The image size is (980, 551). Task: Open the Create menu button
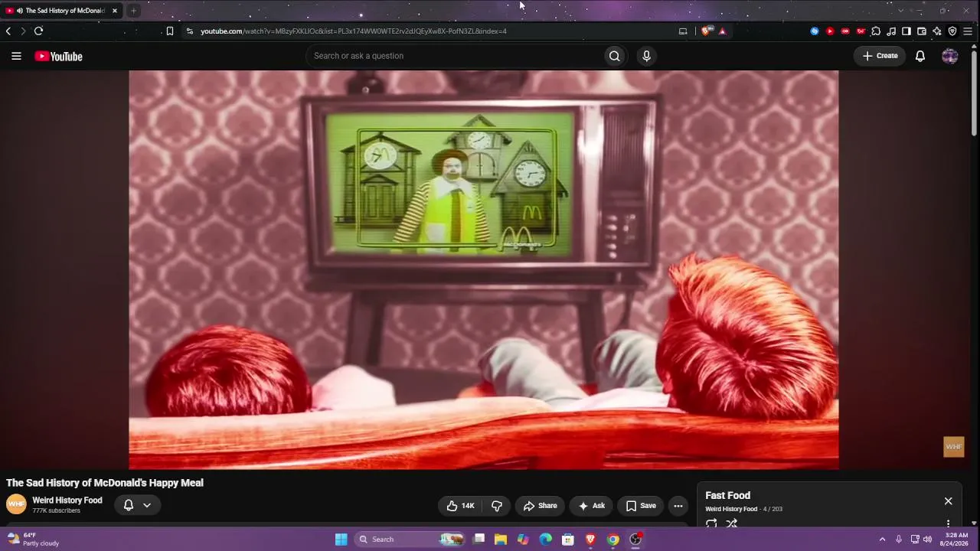click(880, 56)
